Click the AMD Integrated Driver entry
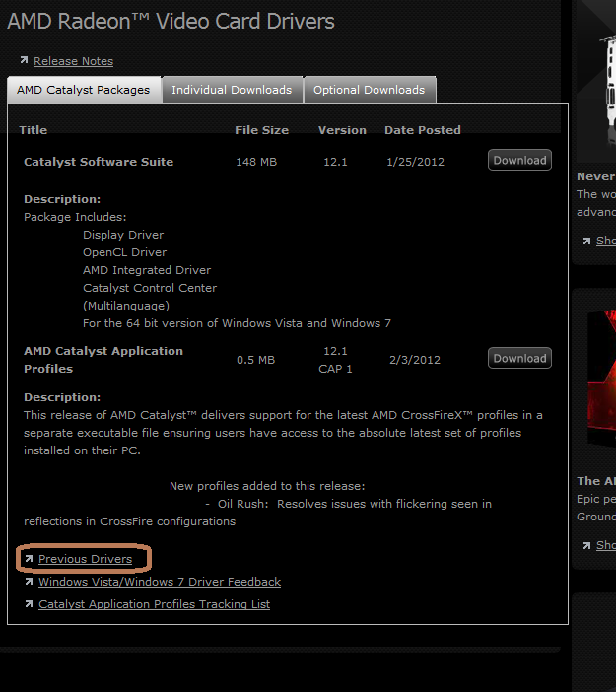 tap(147, 270)
